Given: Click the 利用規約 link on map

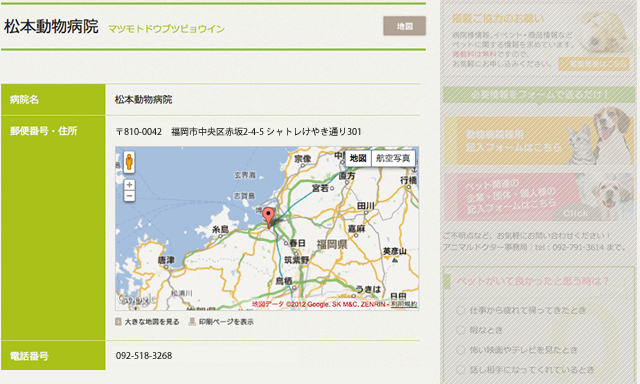Looking at the screenshot, I should tap(404, 304).
